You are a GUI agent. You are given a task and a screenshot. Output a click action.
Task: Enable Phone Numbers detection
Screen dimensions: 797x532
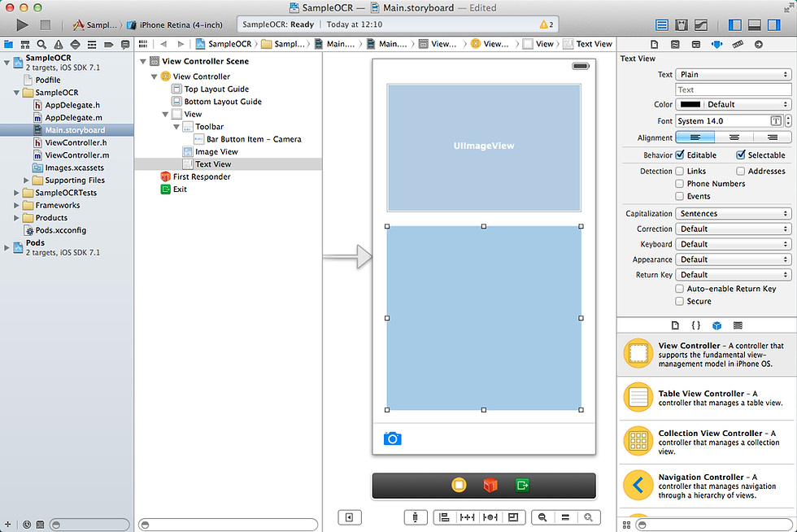point(680,184)
